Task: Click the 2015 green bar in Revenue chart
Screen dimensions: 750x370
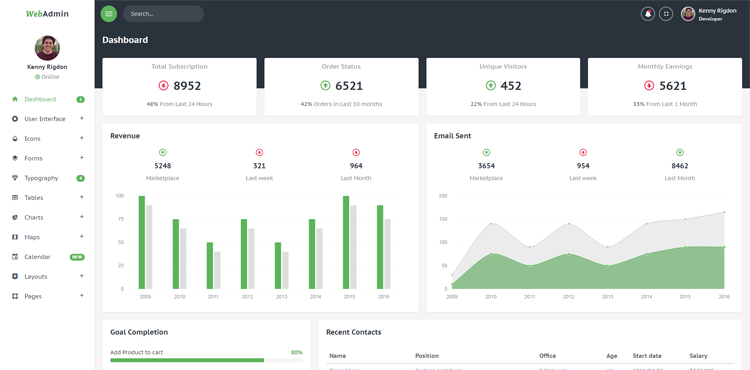Action: click(346, 242)
